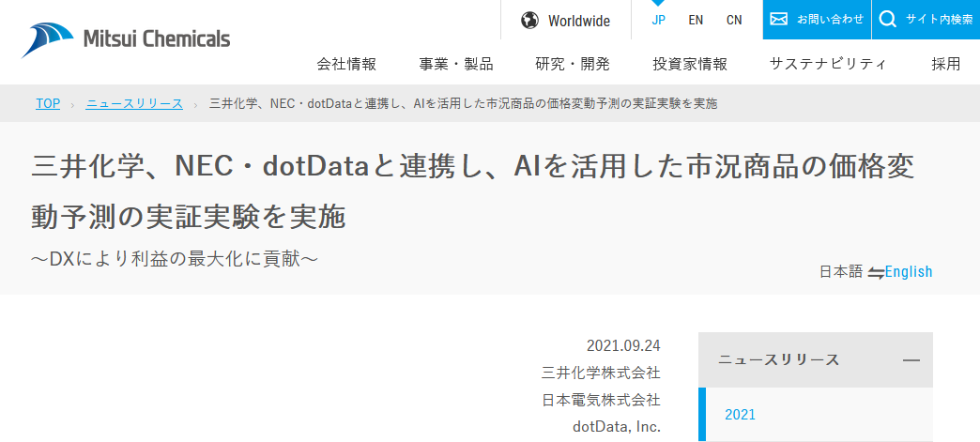Go to TOP breadcrumb link
The height and width of the screenshot is (442, 980).
48,104
